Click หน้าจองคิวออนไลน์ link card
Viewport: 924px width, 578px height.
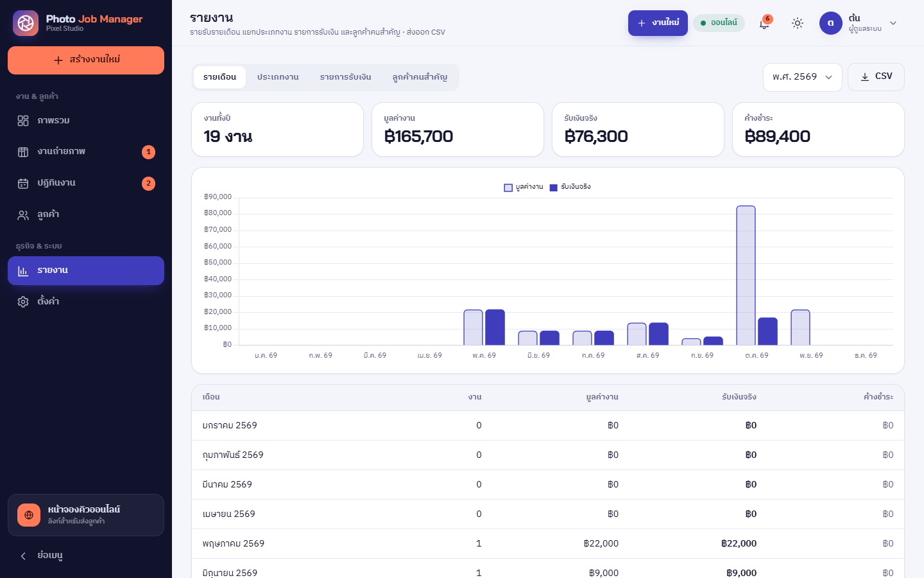pos(86,515)
